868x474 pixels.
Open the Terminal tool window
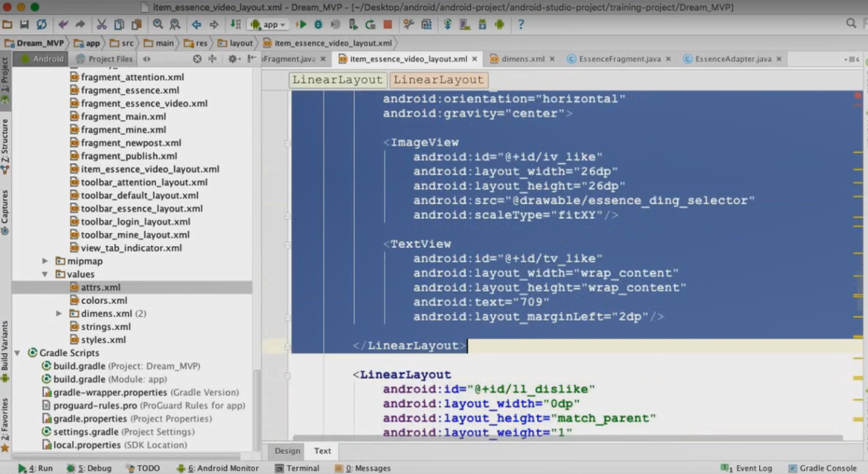pos(297,469)
